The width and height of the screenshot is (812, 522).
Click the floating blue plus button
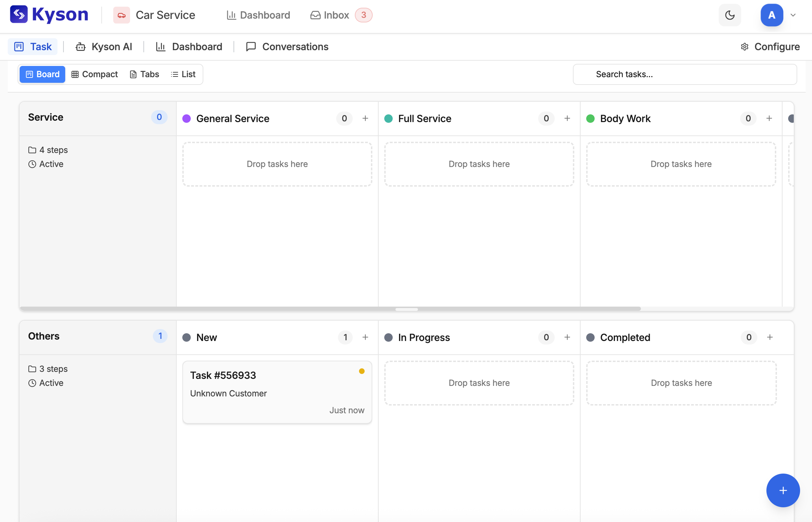coord(783,490)
